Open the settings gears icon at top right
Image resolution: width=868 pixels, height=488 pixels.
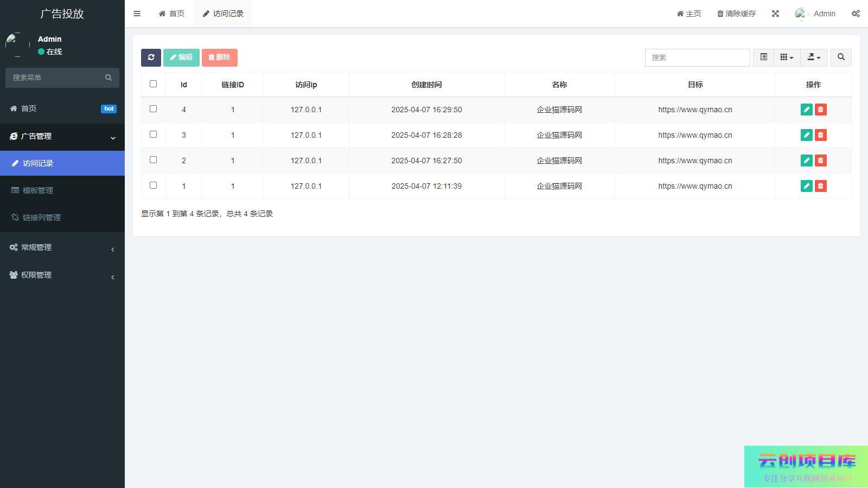pyautogui.click(x=856, y=14)
